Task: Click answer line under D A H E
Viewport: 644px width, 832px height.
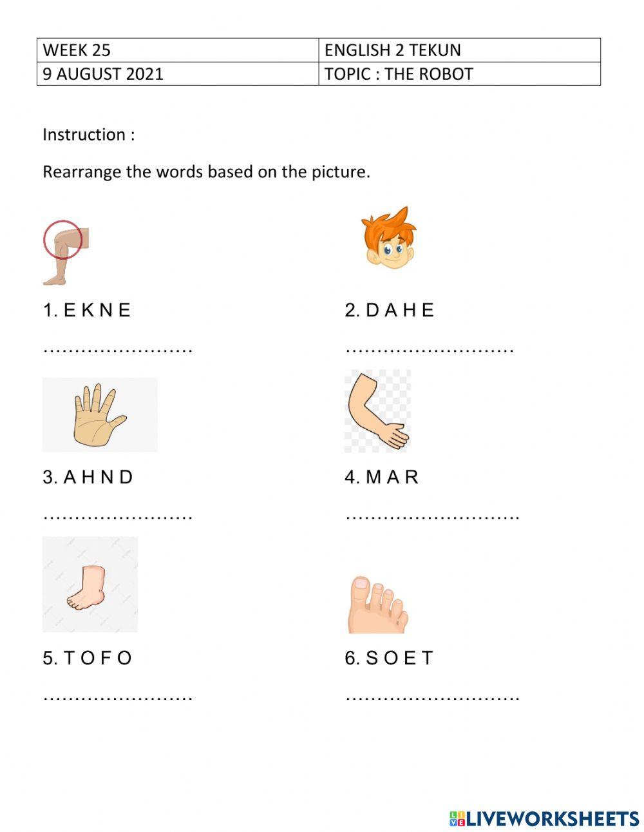Action: coord(429,350)
